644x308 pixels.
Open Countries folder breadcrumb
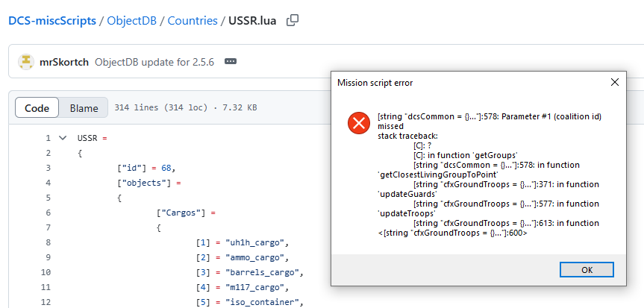(193, 21)
